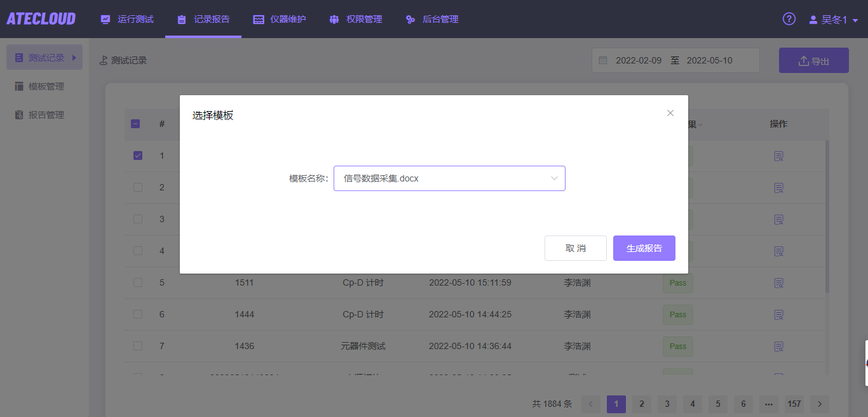Click the report view icon for row 7
868x417 pixels.
pos(778,346)
